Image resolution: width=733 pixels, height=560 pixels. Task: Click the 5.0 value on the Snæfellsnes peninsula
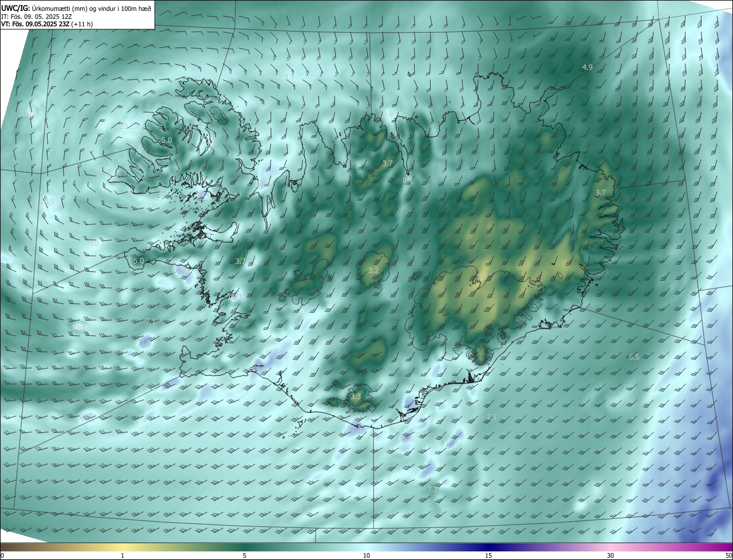[x=139, y=261]
